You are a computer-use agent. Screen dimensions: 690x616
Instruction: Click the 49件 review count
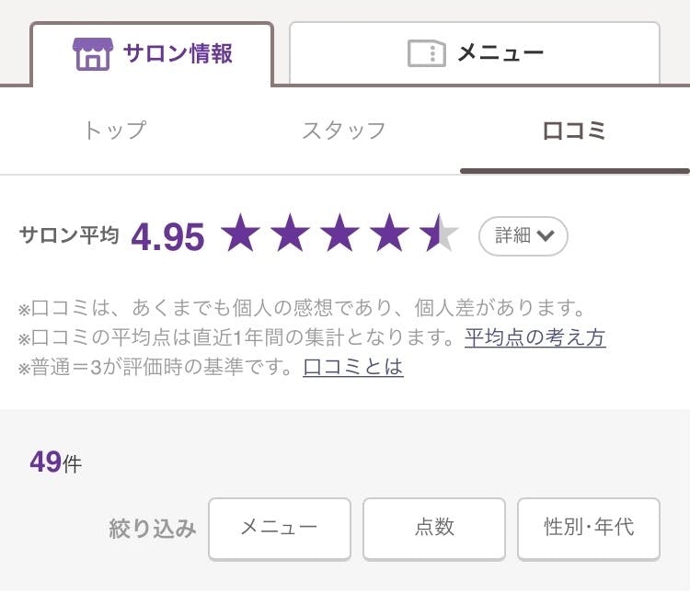pyautogui.click(x=55, y=462)
